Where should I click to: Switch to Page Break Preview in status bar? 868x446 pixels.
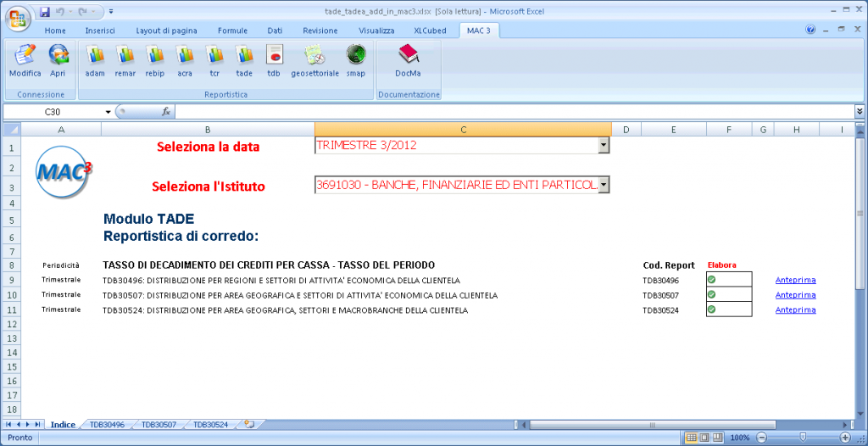click(717, 438)
